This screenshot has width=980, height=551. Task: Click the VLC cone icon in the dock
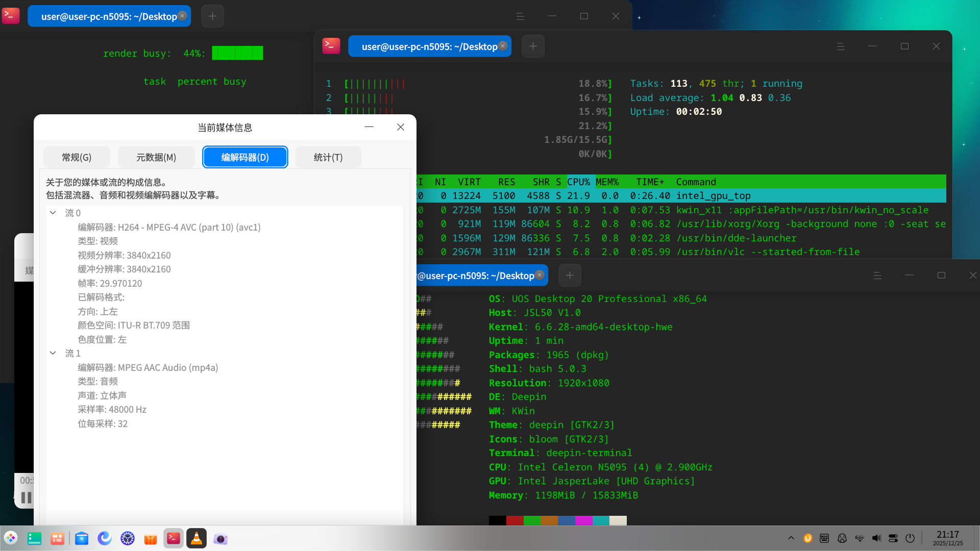197,538
